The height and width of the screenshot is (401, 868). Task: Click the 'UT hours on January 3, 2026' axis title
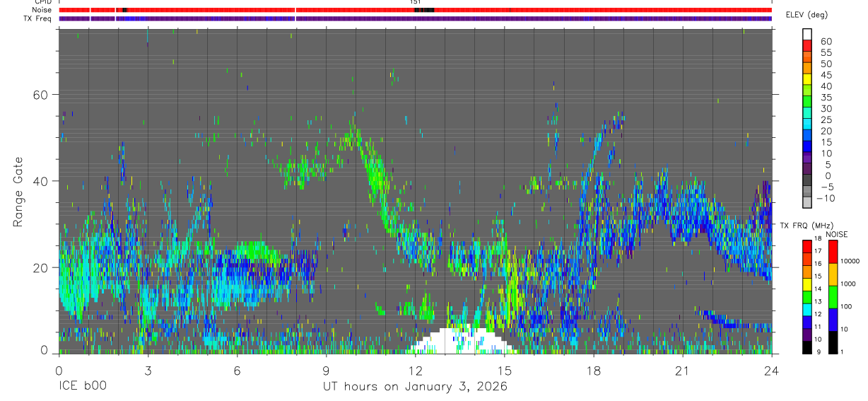415,387
